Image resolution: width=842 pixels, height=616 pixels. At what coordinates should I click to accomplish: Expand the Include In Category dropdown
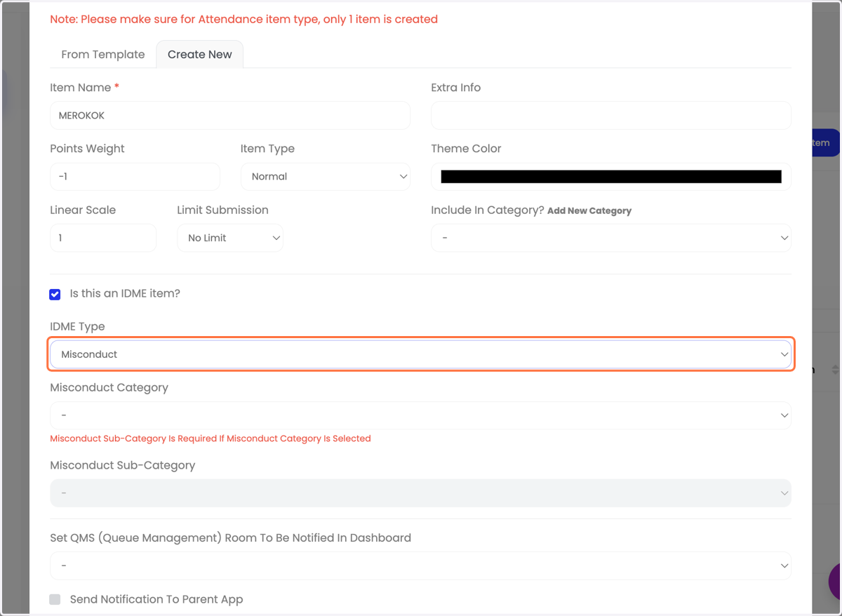click(x=611, y=238)
